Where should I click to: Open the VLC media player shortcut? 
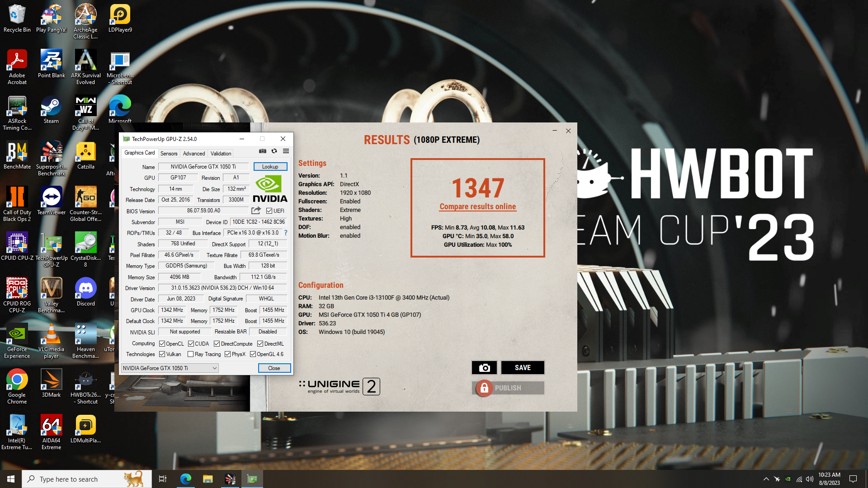click(x=51, y=341)
